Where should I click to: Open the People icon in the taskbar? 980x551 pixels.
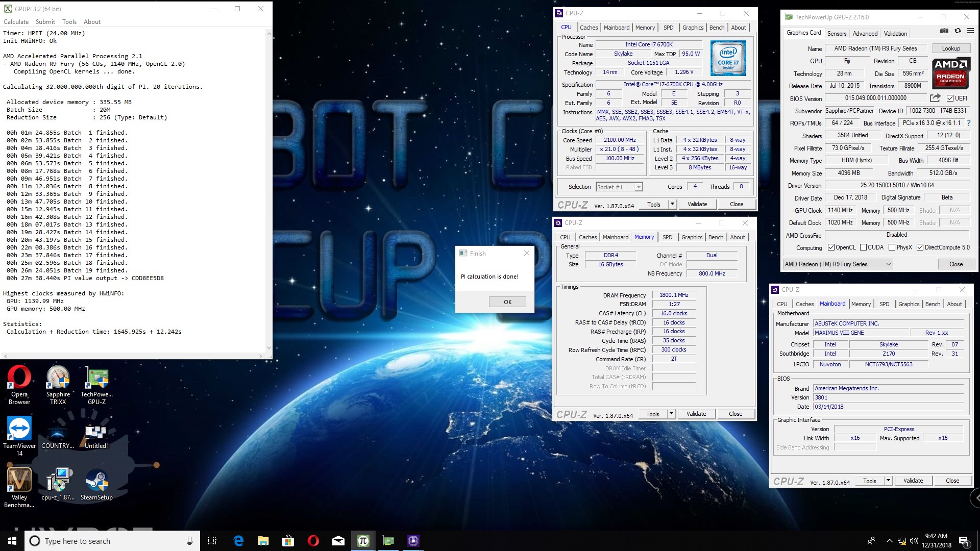pyautogui.click(x=871, y=541)
